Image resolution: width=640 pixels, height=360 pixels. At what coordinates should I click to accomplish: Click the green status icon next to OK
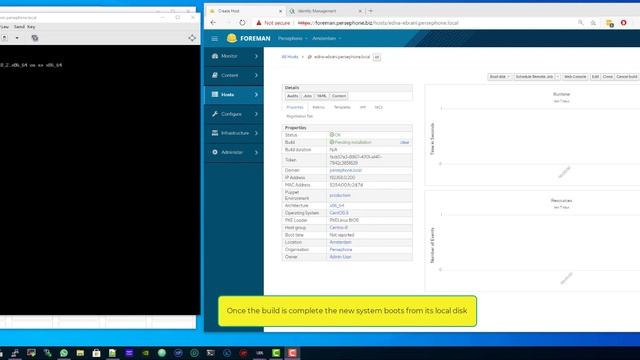point(332,135)
